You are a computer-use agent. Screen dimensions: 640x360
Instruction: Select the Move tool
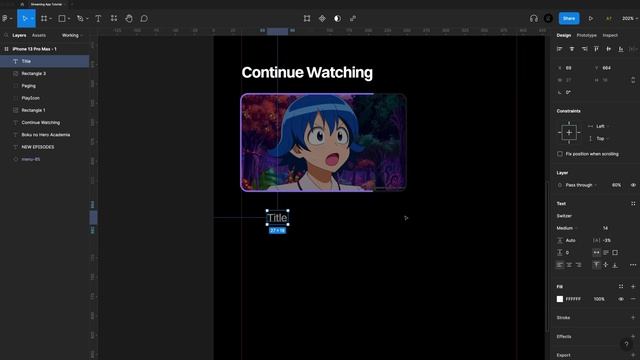click(x=25, y=18)
